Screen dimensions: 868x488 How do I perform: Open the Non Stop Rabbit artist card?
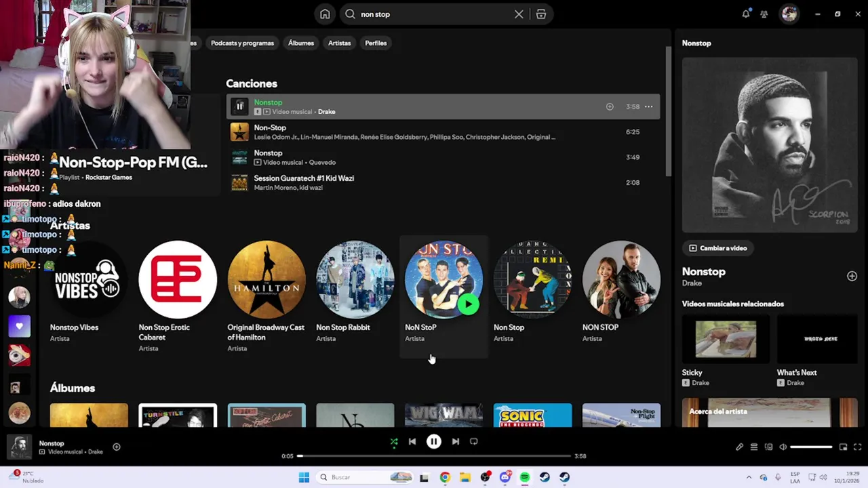tap(355, 295)
